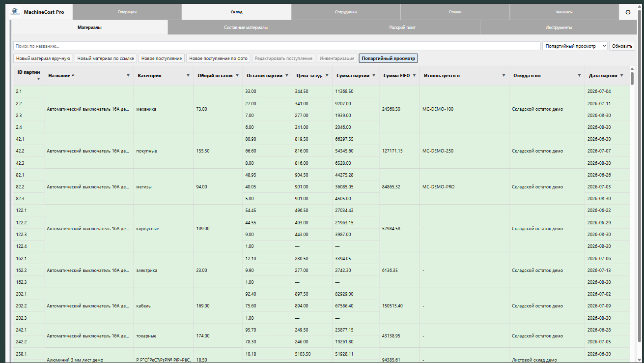Click the table vertical scrollbar thumb
This screenshot has width=644, height=363.
[x=632, y=78]
